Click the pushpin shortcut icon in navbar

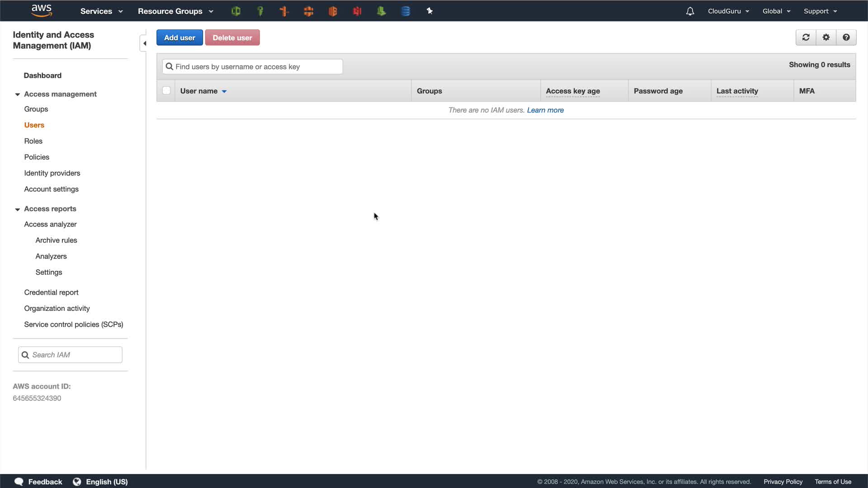(x=429, y=11)
